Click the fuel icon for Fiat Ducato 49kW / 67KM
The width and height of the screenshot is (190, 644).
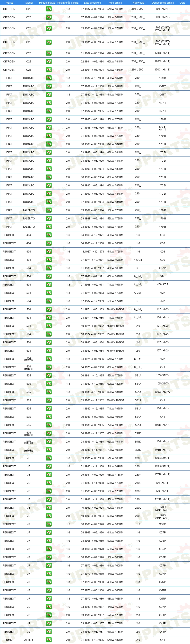pyautogui.click(x=49, y=78)
